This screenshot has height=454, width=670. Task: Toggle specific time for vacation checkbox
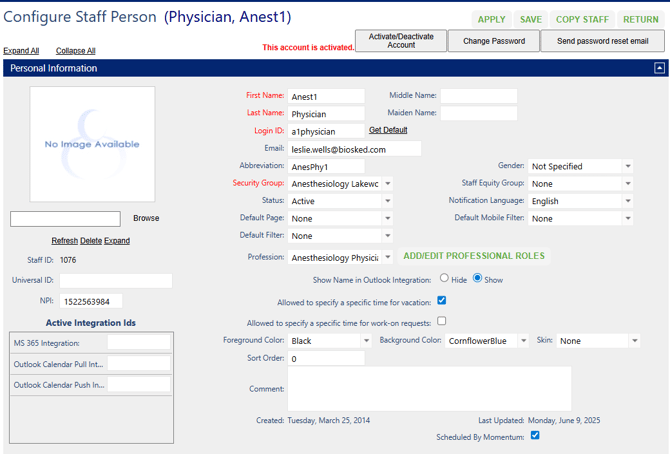tap(442, 300)
